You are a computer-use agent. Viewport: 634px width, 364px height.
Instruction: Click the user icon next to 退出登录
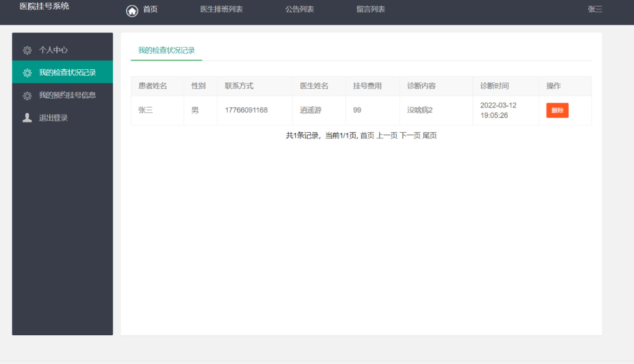[x=27, y=117]
